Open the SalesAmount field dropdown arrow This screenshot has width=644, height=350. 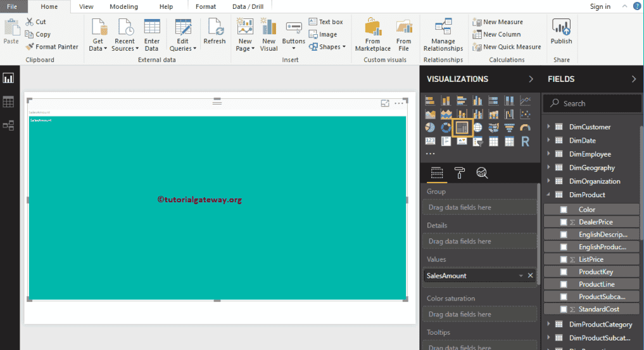coord(521,276)
